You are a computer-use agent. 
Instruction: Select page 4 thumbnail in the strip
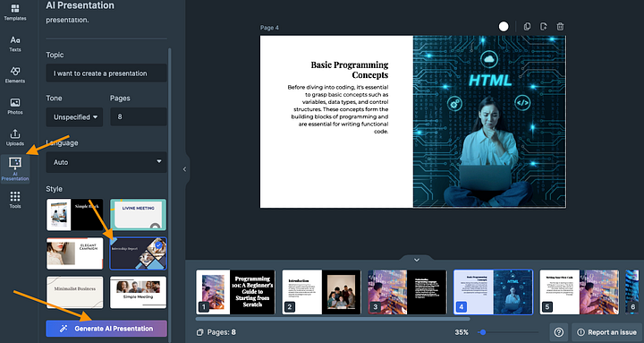point(493,292)
